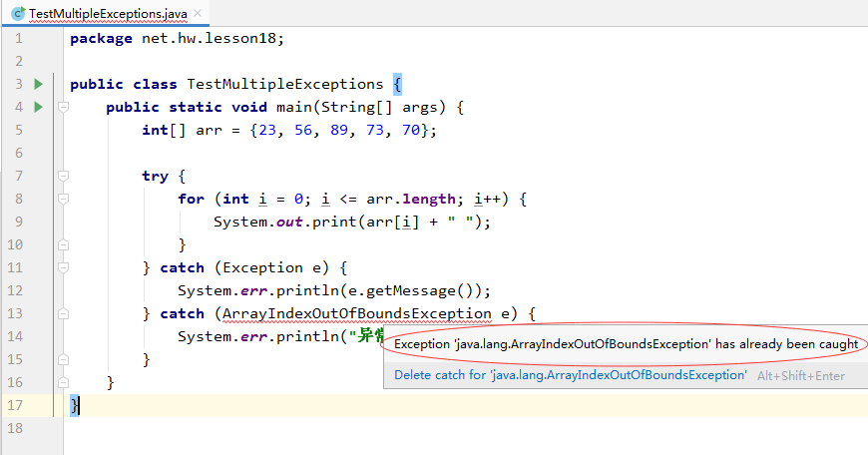Click the Alt+Shift+Enter shortcut hint

[801, 376]
